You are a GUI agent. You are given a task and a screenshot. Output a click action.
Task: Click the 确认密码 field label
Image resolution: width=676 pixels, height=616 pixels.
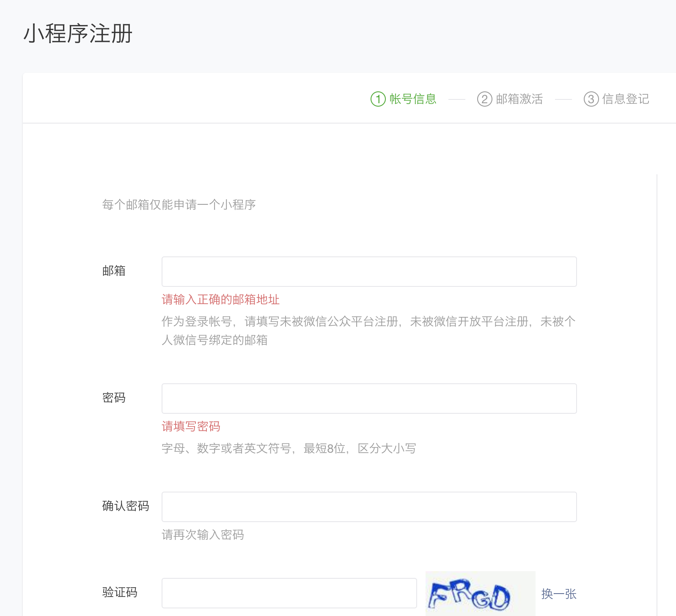point(126,506)
